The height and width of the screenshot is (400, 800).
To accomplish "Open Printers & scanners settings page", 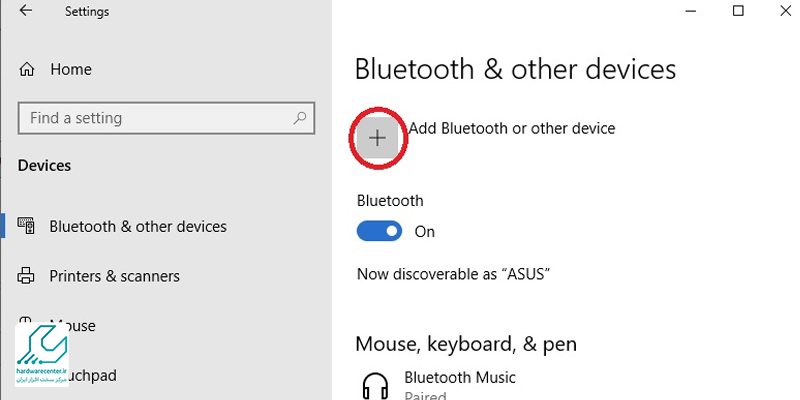I will (x=114, y=276).
